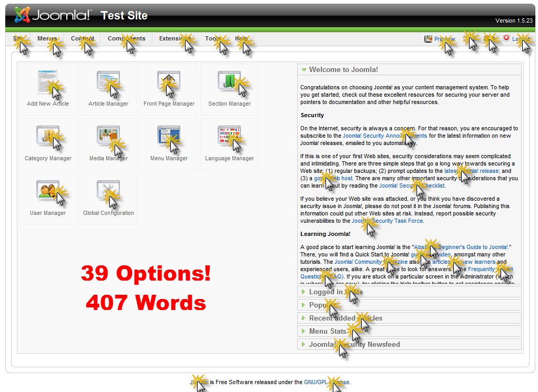Open the Content menu

(83, 38)
